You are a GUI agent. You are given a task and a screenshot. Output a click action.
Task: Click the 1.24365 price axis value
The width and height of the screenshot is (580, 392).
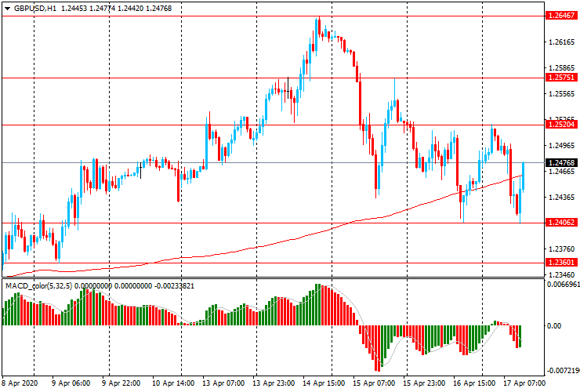(561, 198)
